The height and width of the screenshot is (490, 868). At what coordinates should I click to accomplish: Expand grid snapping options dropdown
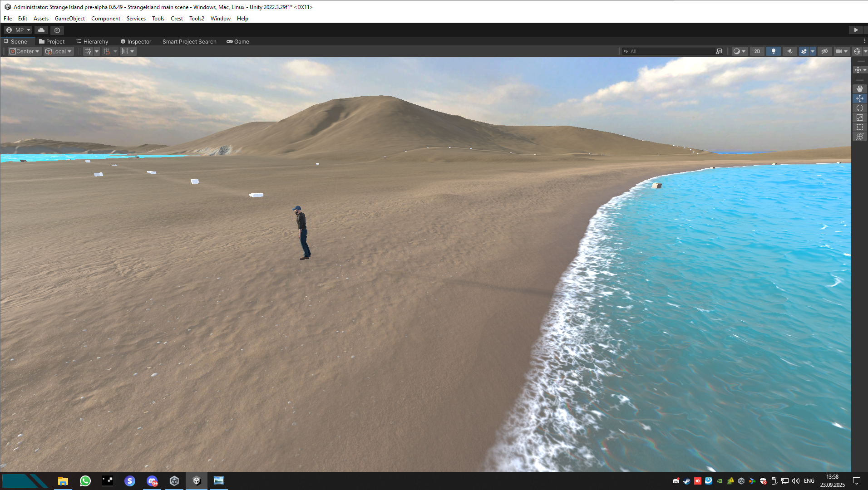tap(115, 51)
